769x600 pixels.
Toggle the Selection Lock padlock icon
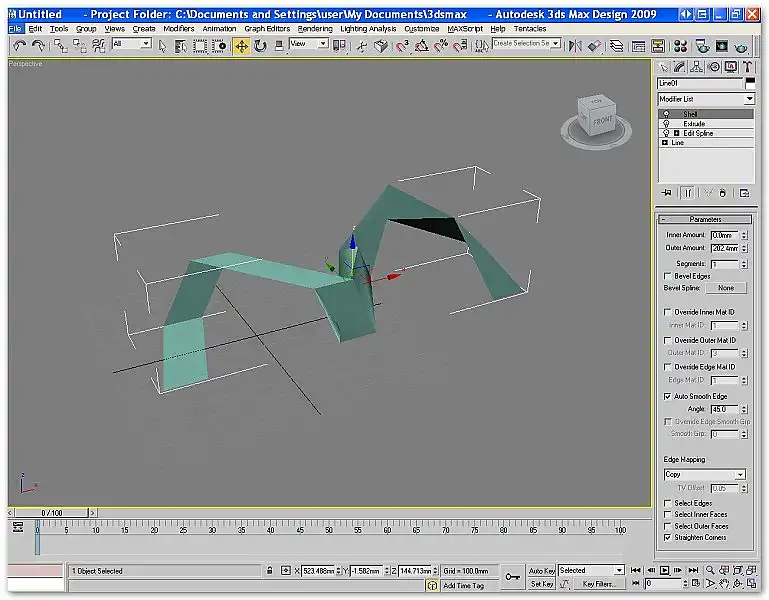pos(270,571)
